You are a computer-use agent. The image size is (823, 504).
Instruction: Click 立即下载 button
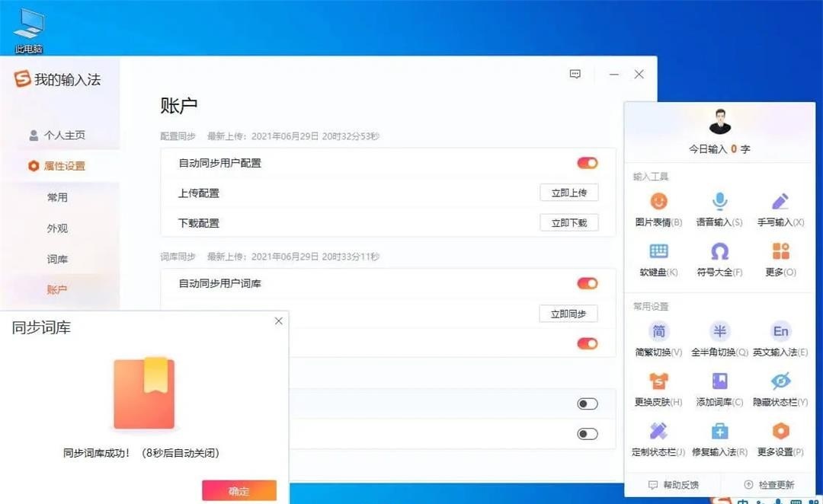point(569,223)
